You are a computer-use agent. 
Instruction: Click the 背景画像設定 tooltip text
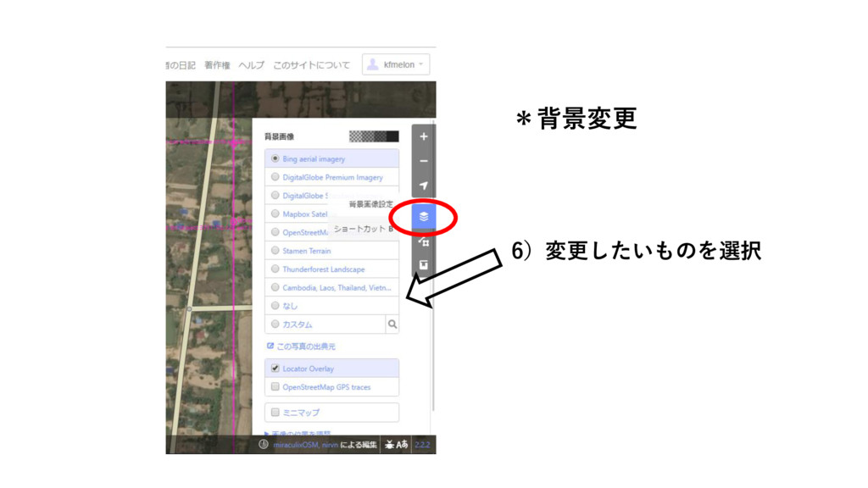pos(370,204)
